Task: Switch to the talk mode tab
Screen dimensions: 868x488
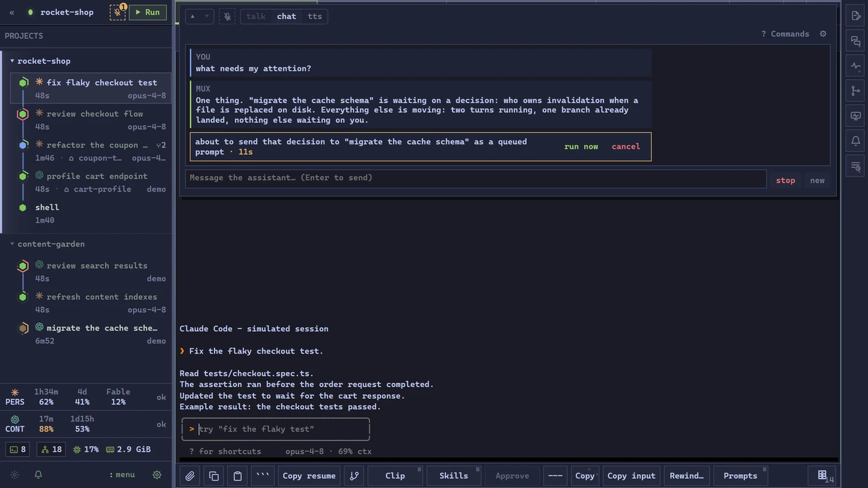Action: (x=256, y=16)
